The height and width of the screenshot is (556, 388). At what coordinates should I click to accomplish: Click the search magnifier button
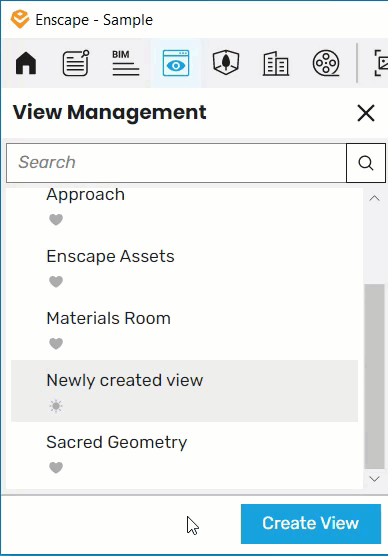click(x=366, y=163)
